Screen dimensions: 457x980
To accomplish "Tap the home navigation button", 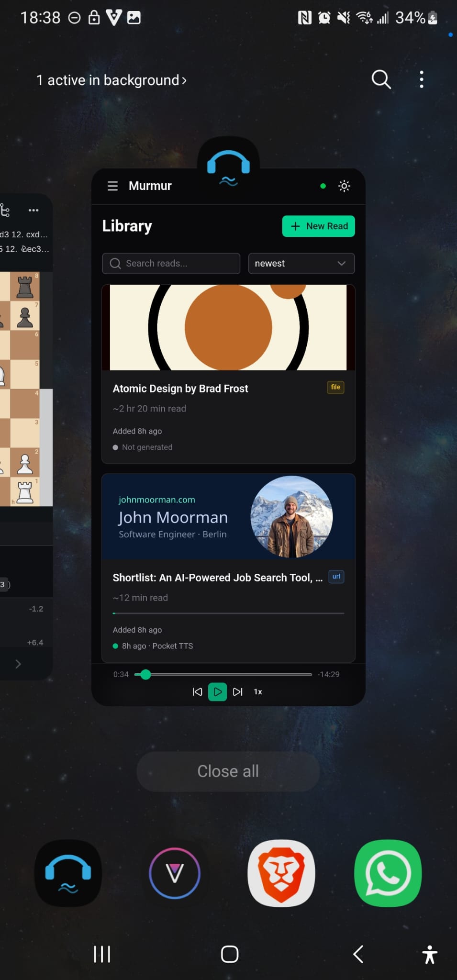I will [230, 954].
